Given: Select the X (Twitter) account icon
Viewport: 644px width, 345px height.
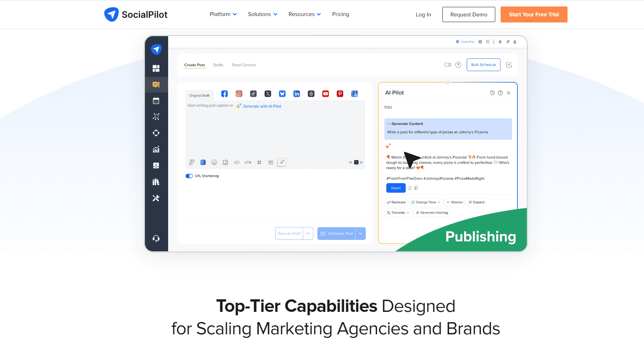Looking at the screenshot, I should click(x=268, y=94).
